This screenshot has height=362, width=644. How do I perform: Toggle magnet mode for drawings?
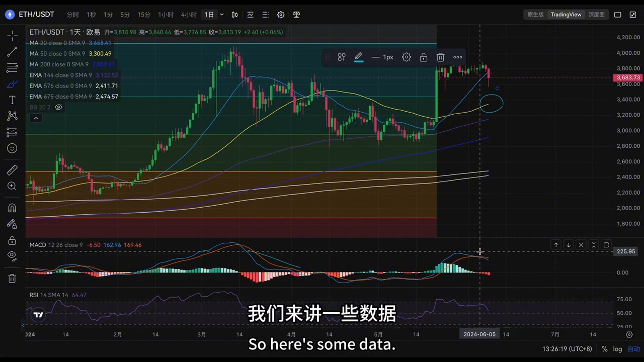[x=12, y=208]
